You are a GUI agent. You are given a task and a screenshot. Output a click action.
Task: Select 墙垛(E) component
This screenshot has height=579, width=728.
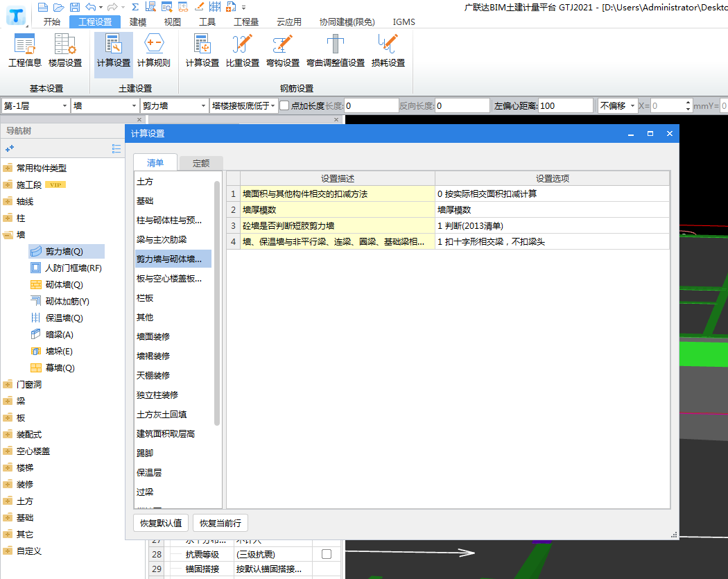click(52, 352)
